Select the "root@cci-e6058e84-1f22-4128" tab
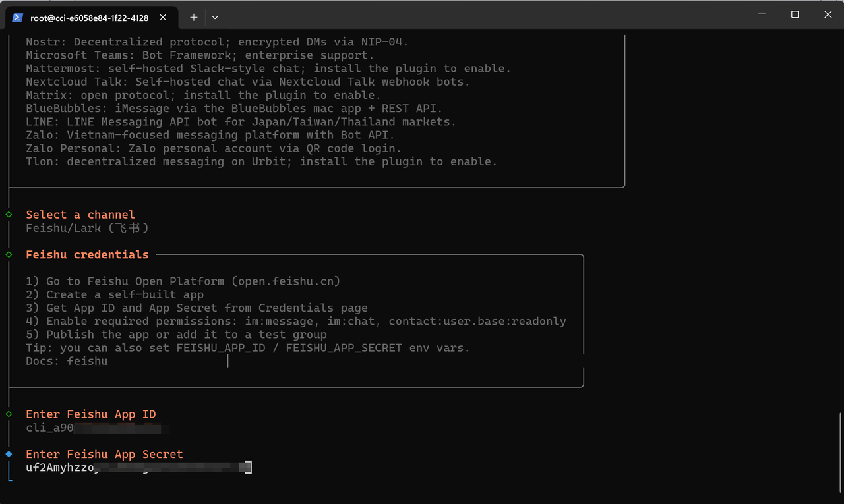The width and height of the screenshot is (844, 504). pyautogui.click(x=89, y=18)
